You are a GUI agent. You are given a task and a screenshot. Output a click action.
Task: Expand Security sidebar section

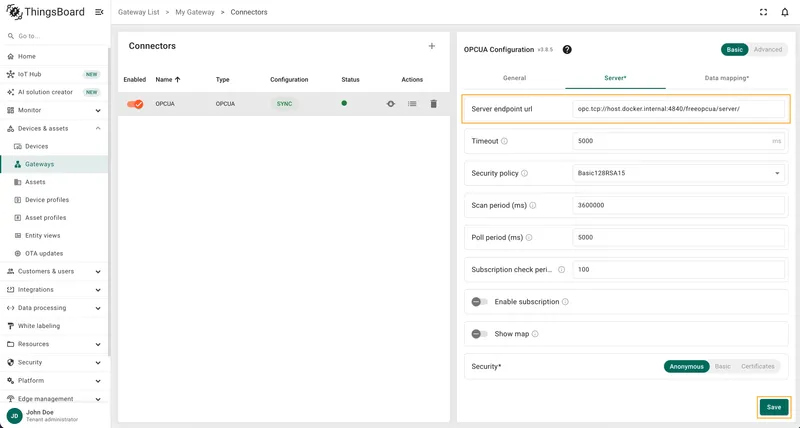click(54, 363)
